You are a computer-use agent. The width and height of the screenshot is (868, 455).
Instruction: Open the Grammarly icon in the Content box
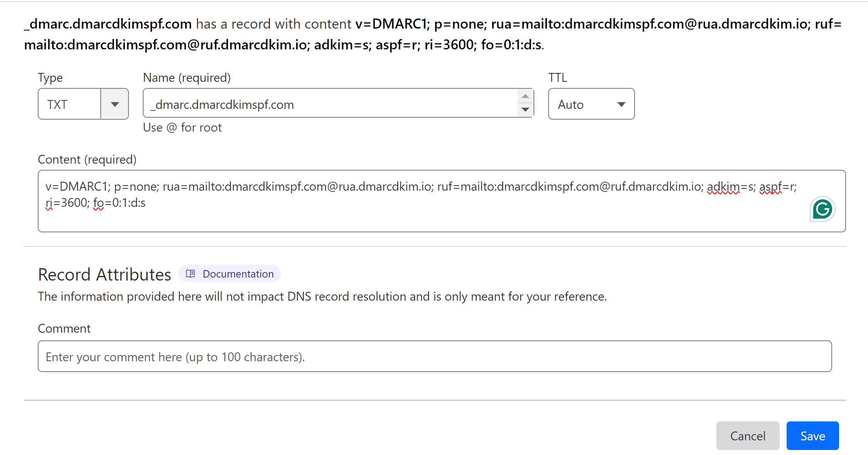[822, 209]
